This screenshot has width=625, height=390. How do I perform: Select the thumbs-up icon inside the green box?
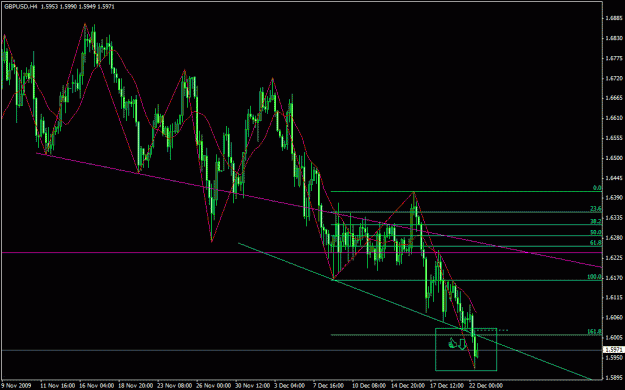tap(452, 343)
